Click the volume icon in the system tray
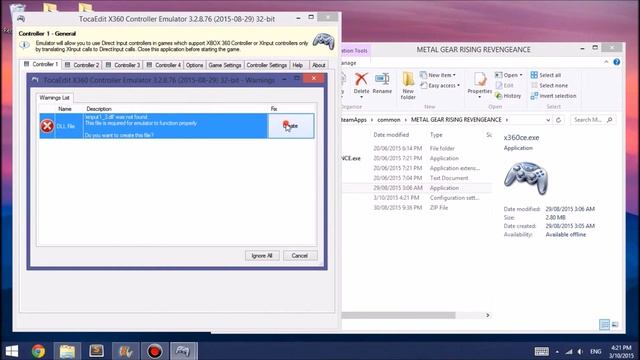Viewport: 640px width, 360px height. (x=580, y=351)
